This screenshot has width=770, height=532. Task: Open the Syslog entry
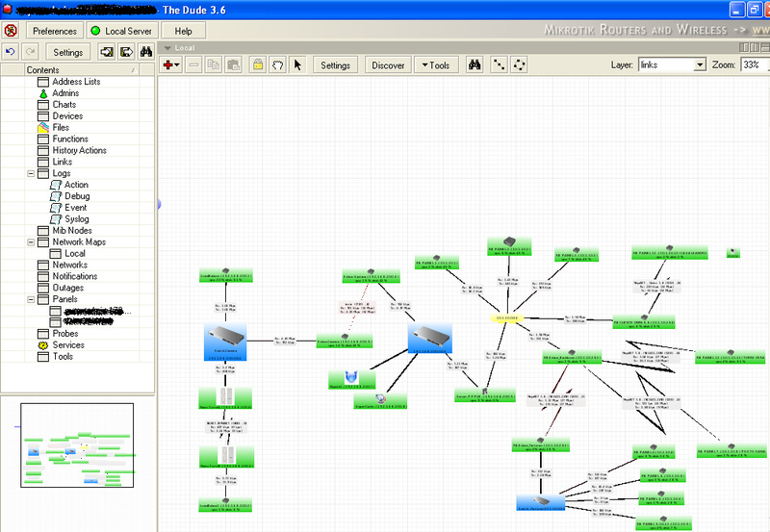click(77, 219)
